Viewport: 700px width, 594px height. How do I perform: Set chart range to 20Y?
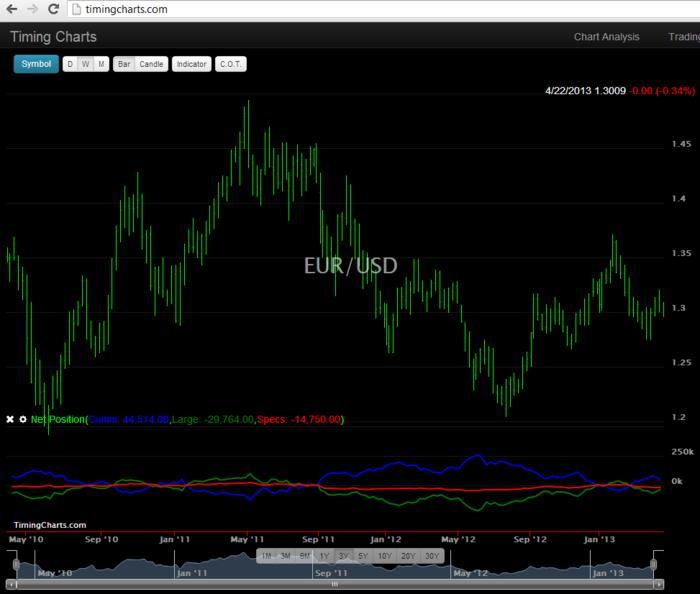click(408, 556)
